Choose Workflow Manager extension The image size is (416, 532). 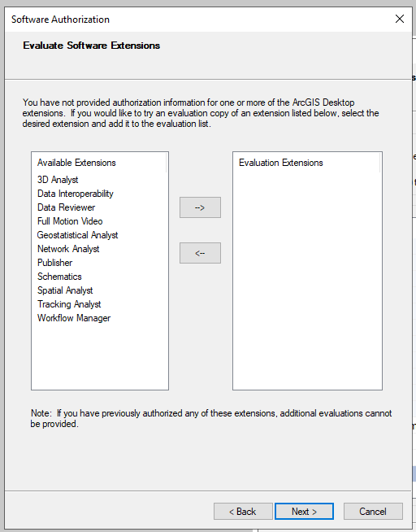point(74,318)
